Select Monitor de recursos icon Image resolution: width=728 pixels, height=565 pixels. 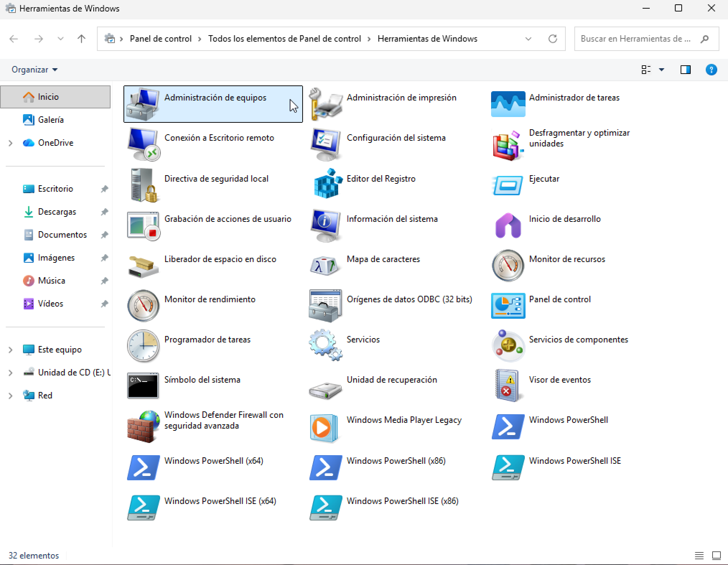tap(508, 266)
